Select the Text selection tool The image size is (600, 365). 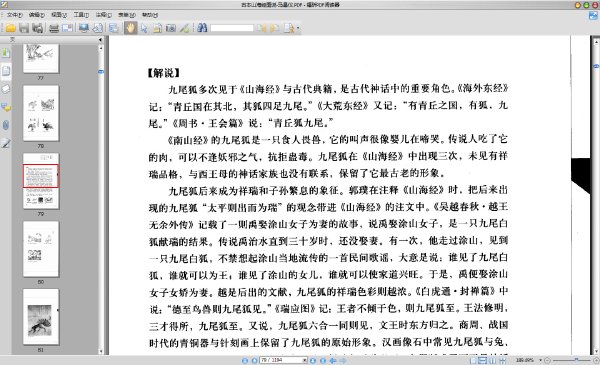pyautogui.click(x=157, y=28)
